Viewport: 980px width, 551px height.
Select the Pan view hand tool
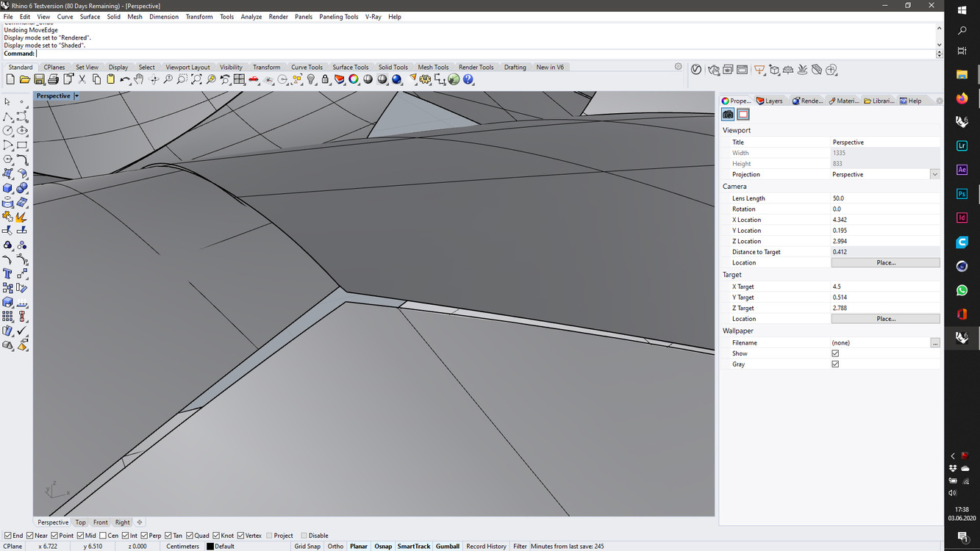(139, 79)
